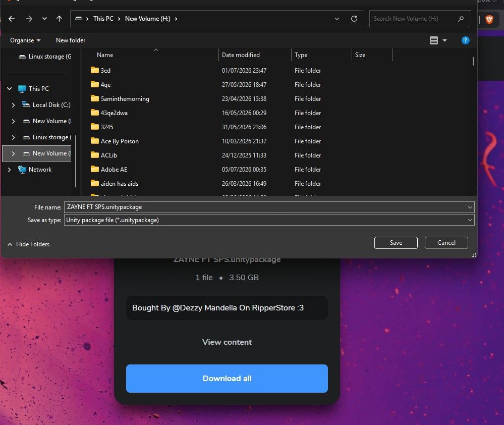The image size is (504, 425).
Task: Click the 4qe folder icon
Action: point(94,84)
